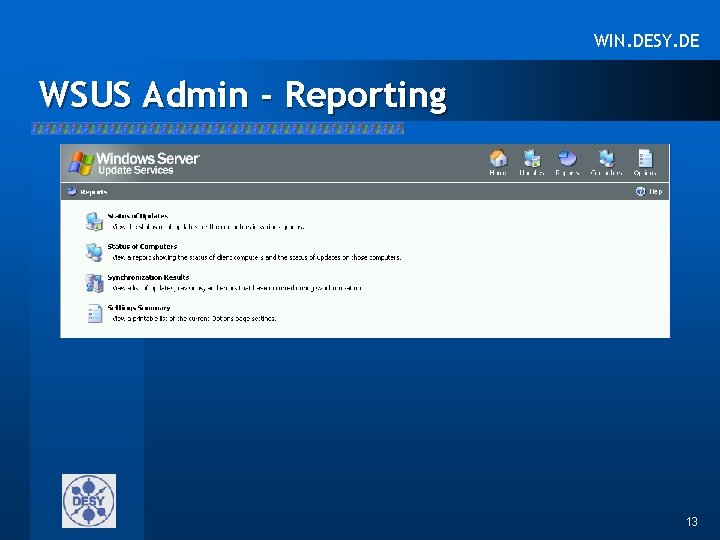Screen dimensions: 720x540
Task: Click the Windows Server Update Services logo
Action: coord(134,163)
